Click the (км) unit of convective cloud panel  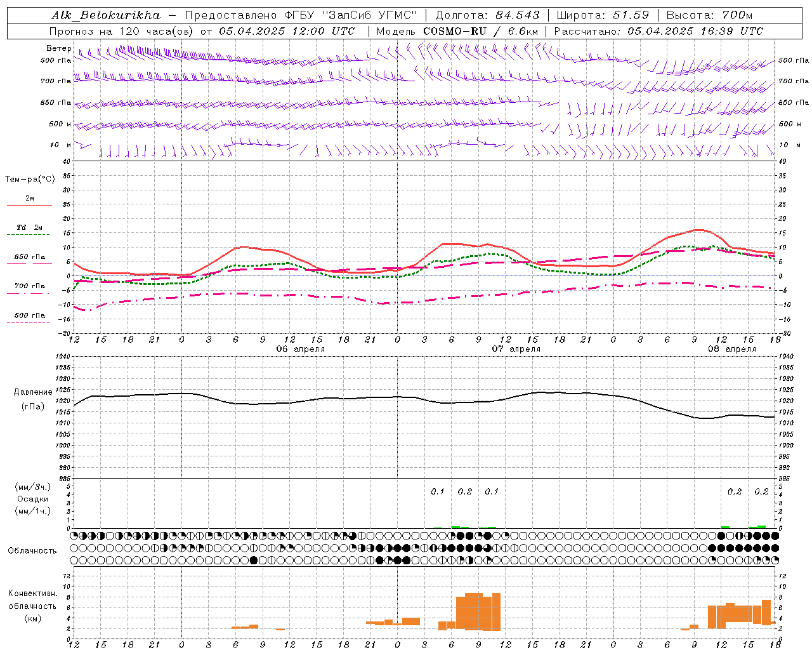(33, 618)
